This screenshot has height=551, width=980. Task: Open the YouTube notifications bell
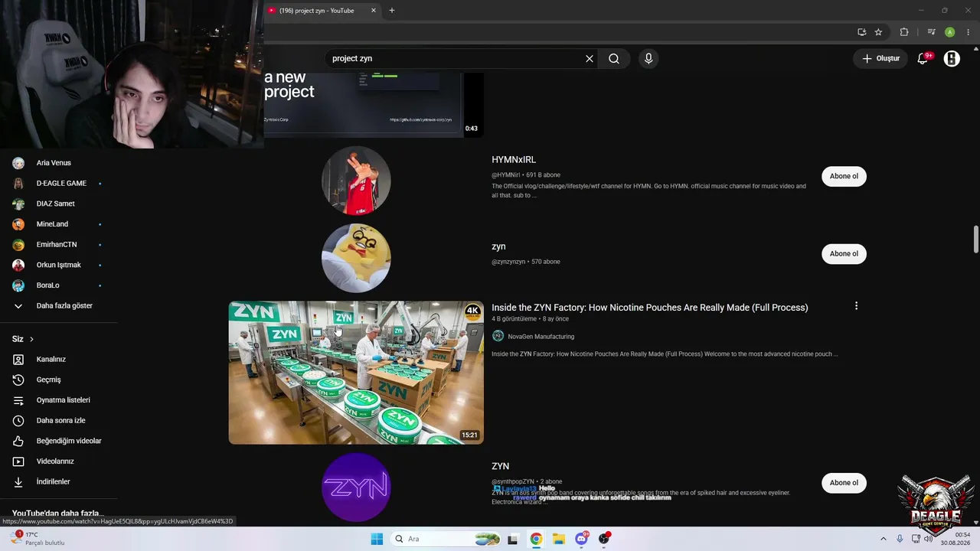923,58
